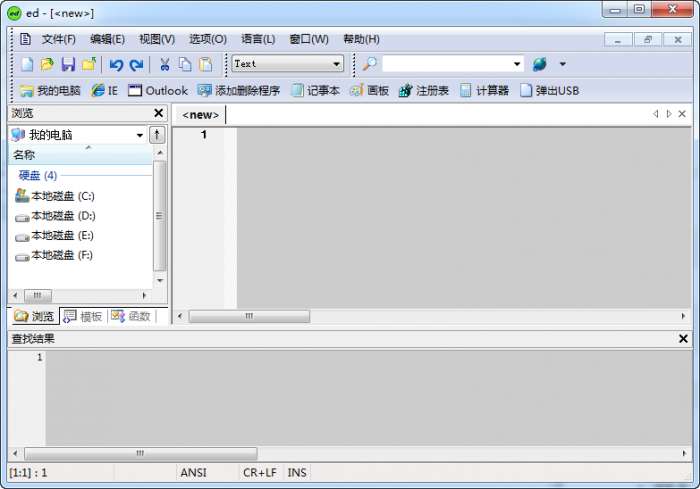Click line number 1 in editor gutter
Viewport: 700px width, 489px height.
[204, 134]
